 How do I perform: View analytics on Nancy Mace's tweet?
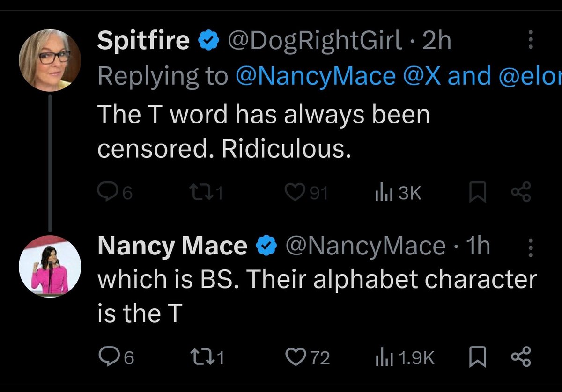point(382,358)
